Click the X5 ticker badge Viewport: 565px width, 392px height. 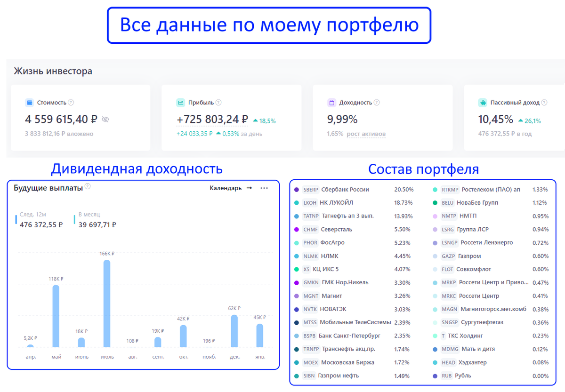[307, 270]
